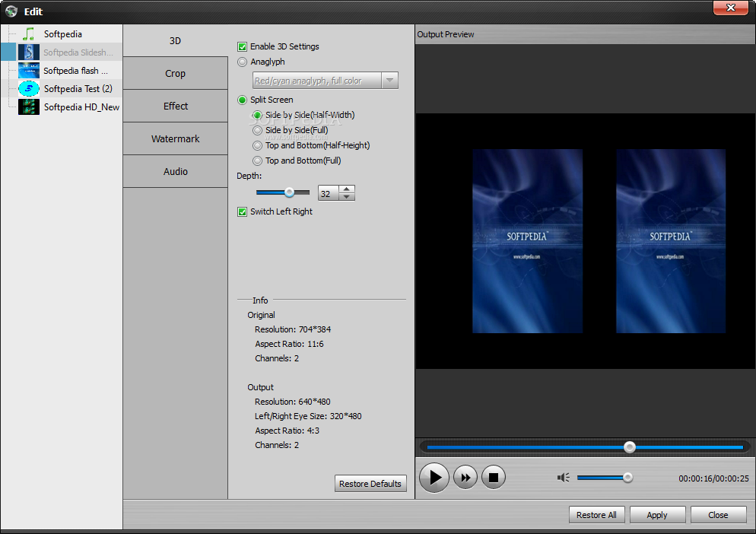Image resolution: width=756 pixels, height=534 pixels.
Task: Choose Top and Bottom(Full) mode
Action: 258,161
